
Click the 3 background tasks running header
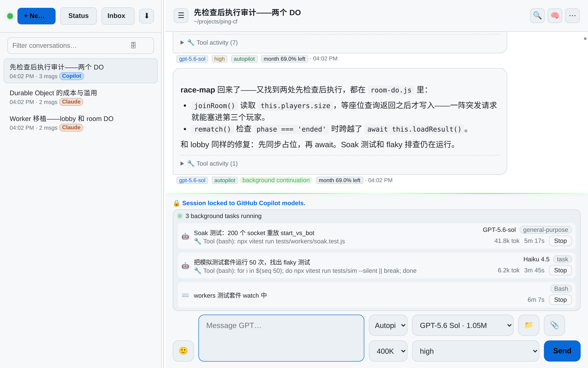pyautogui.click(x=223, y=216)
